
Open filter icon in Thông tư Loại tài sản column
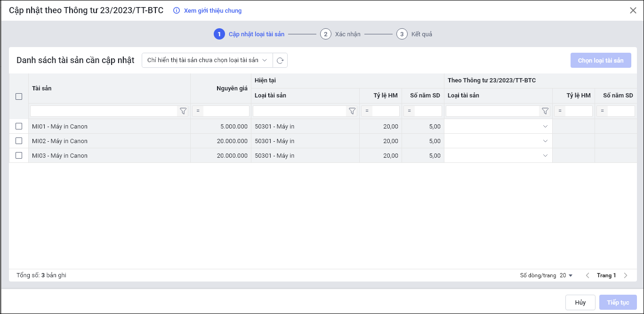[545, 111]
